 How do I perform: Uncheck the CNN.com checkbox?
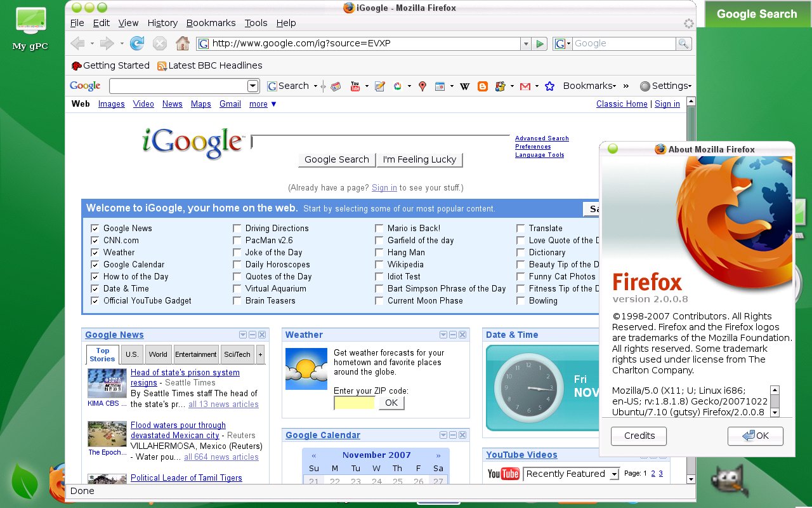coord(95,241)
